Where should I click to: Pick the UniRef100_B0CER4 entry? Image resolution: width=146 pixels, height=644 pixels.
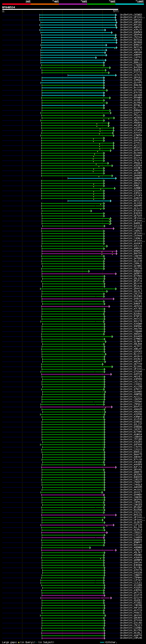131,67
